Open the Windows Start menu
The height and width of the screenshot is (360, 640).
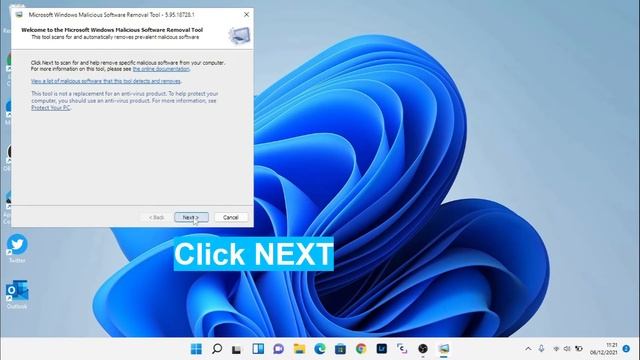point(196,349)
